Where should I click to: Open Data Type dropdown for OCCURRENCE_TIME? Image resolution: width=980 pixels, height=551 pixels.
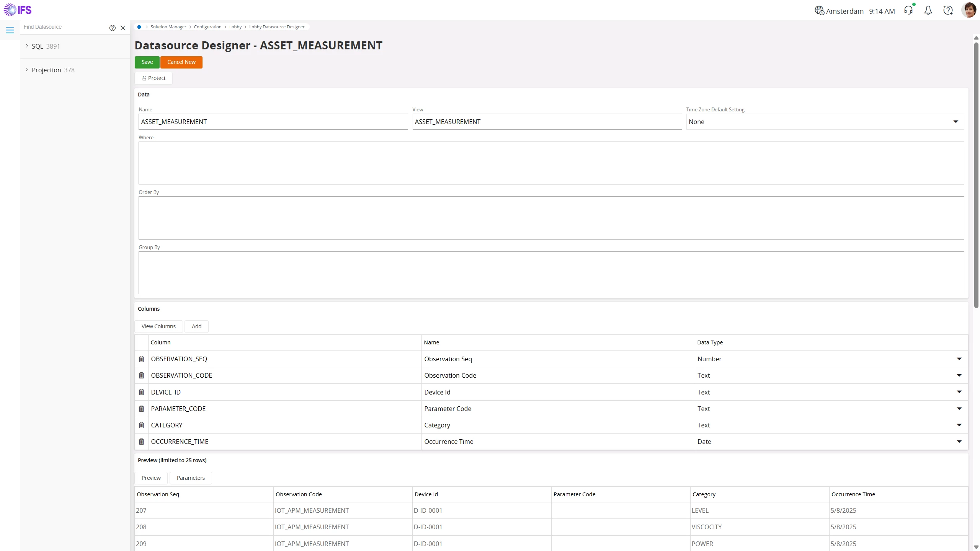[x=959, y=442]
